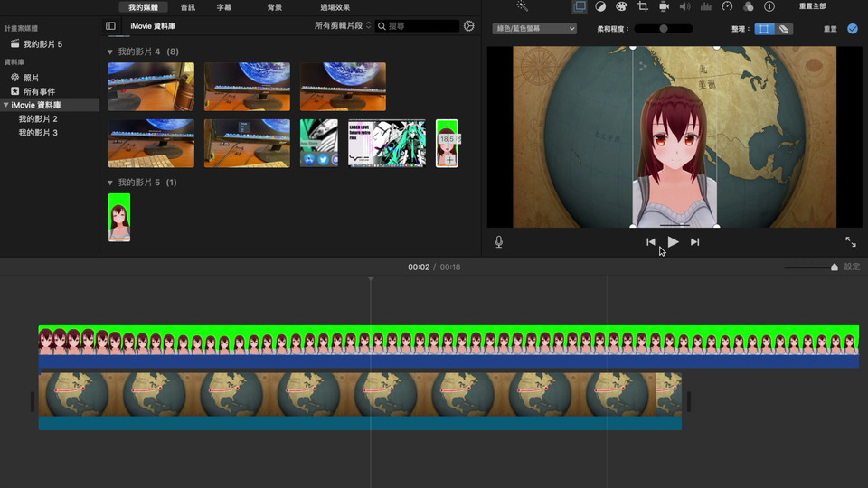
Task: Switch to the 背景 tab
Action: pos(275,7)
